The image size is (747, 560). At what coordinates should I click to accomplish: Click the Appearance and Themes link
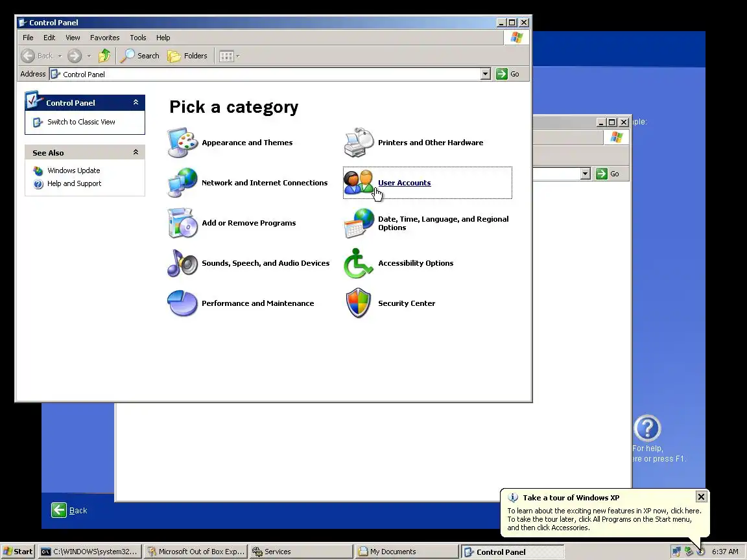click(x=247, y=143)
